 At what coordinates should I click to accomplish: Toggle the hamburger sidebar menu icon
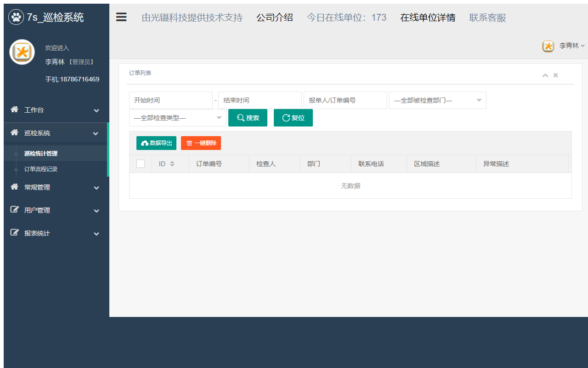click(x=121, y=17)
